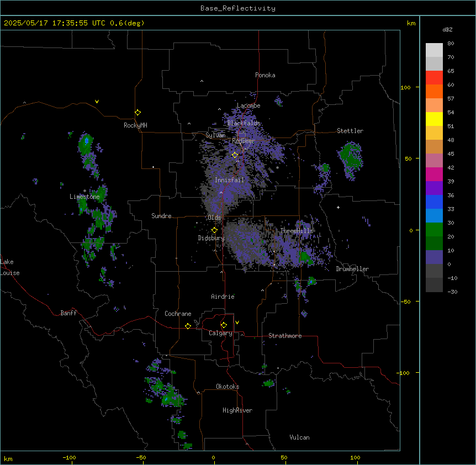Click the Blackfalds label on the map
Image resolution: width=476 pixels, height=465 pixels.
244,123
